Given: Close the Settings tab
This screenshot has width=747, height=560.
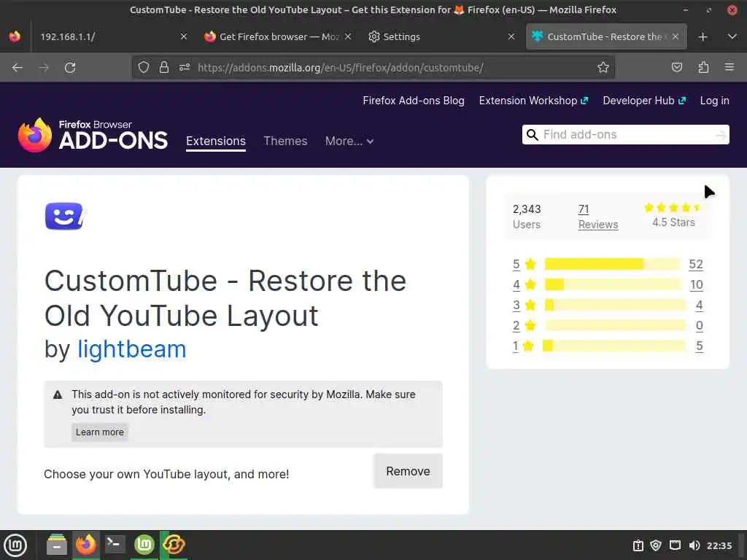Looking at the screenshot, I should coord(511,36).
